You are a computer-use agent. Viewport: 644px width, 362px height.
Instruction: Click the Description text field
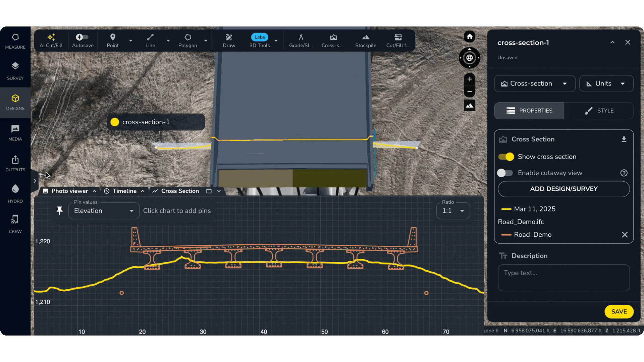[563, 278]
